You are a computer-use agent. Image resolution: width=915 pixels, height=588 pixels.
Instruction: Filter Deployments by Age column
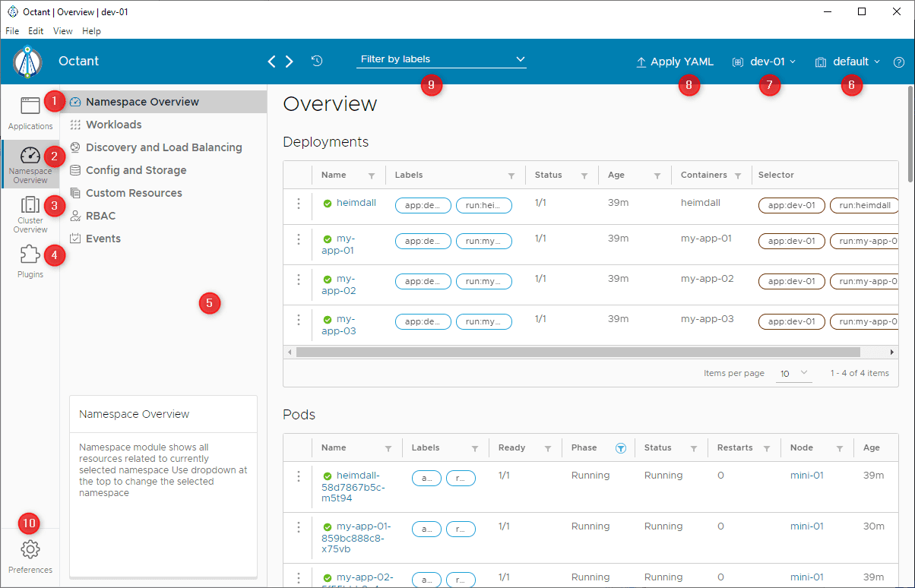click(x=657, y=175)
